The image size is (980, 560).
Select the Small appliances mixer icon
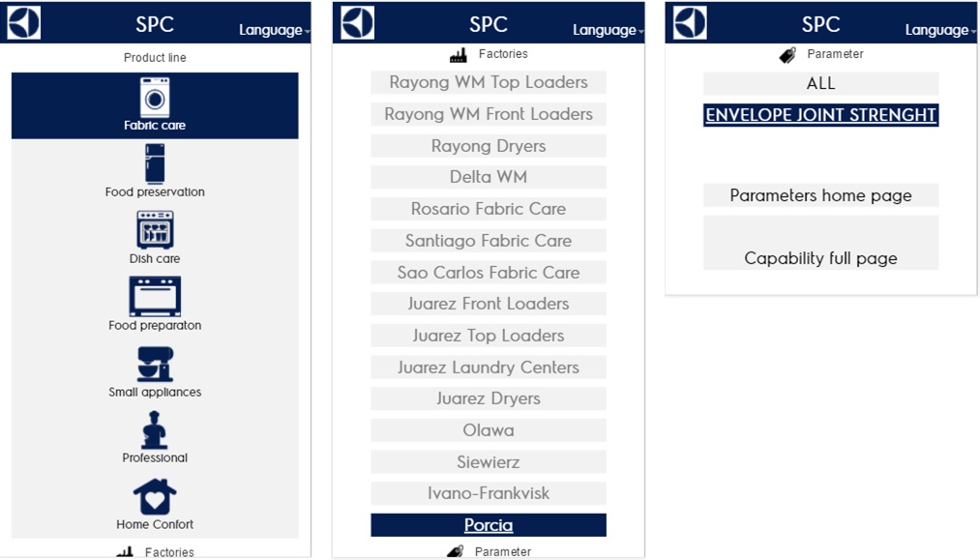[155, 364]
